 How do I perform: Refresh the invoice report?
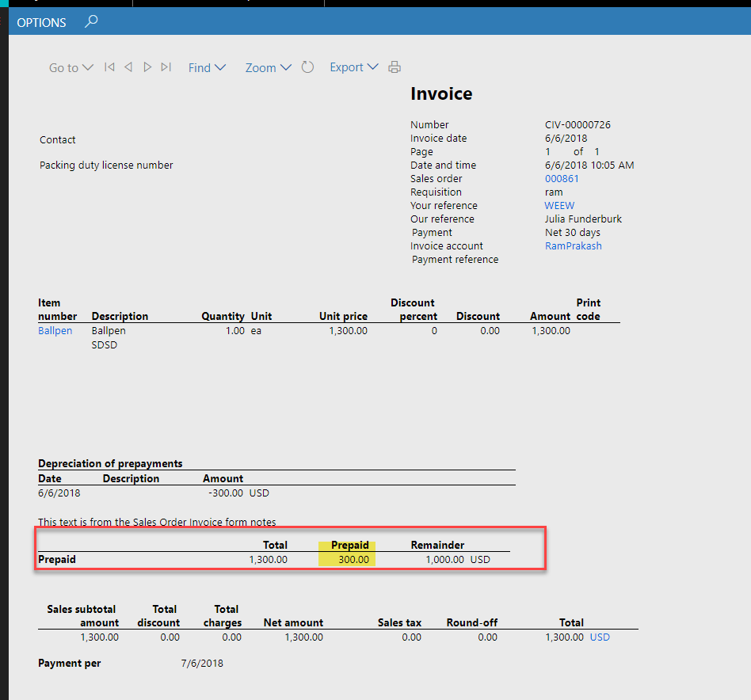tap(307, 67)
